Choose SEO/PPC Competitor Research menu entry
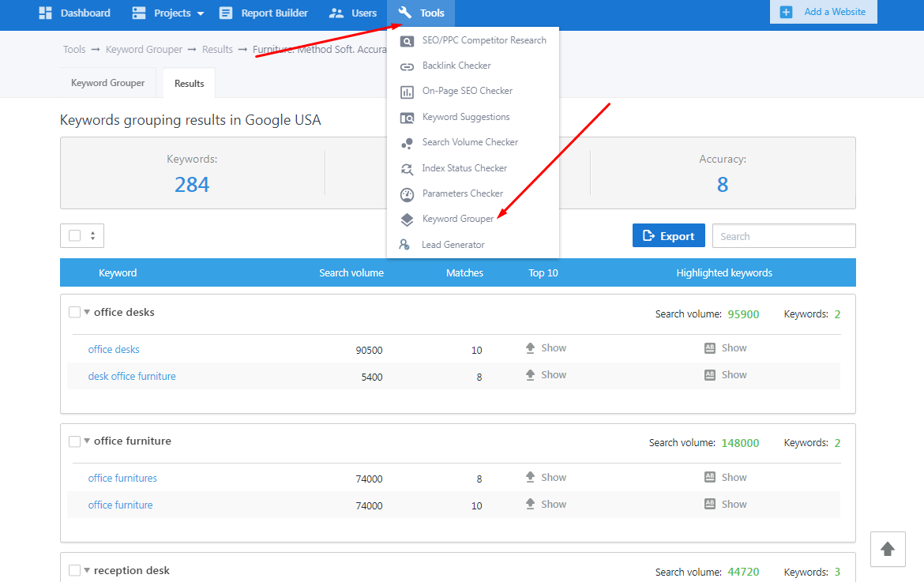924x582 pixels. point(484,40)
